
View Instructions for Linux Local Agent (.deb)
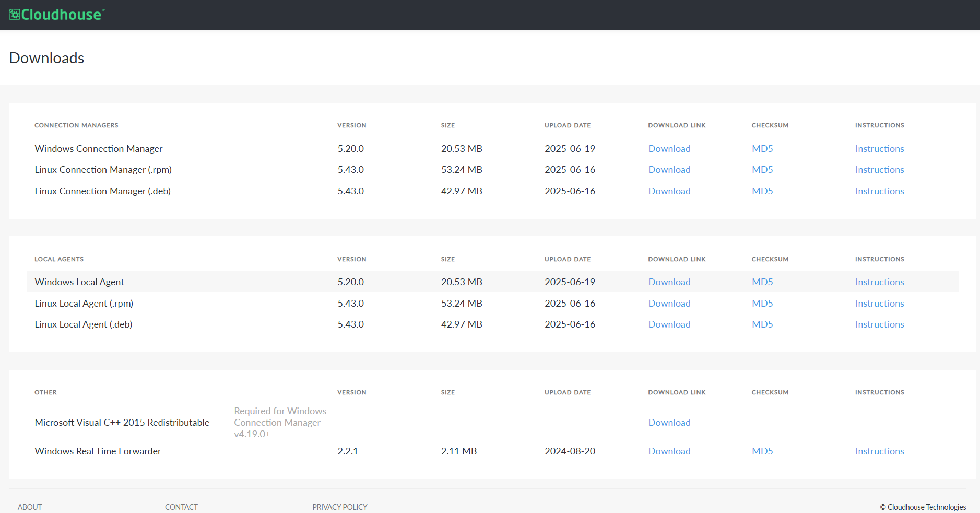(879, 324)
